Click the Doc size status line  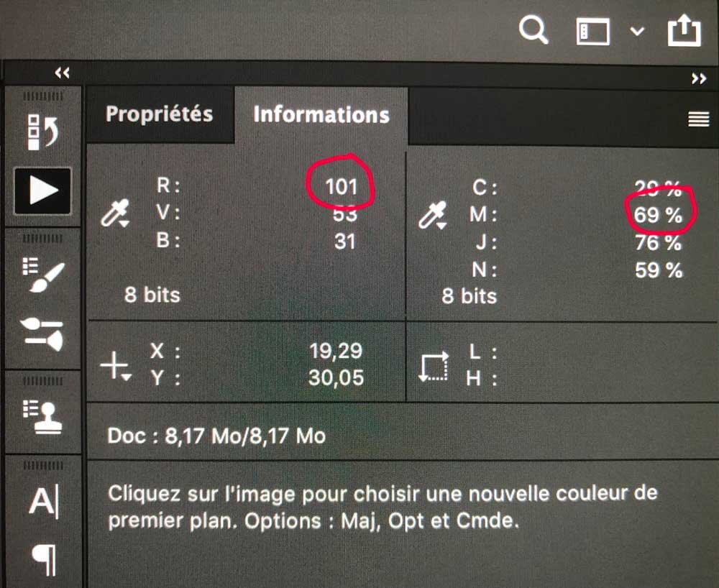coord(216,435)
